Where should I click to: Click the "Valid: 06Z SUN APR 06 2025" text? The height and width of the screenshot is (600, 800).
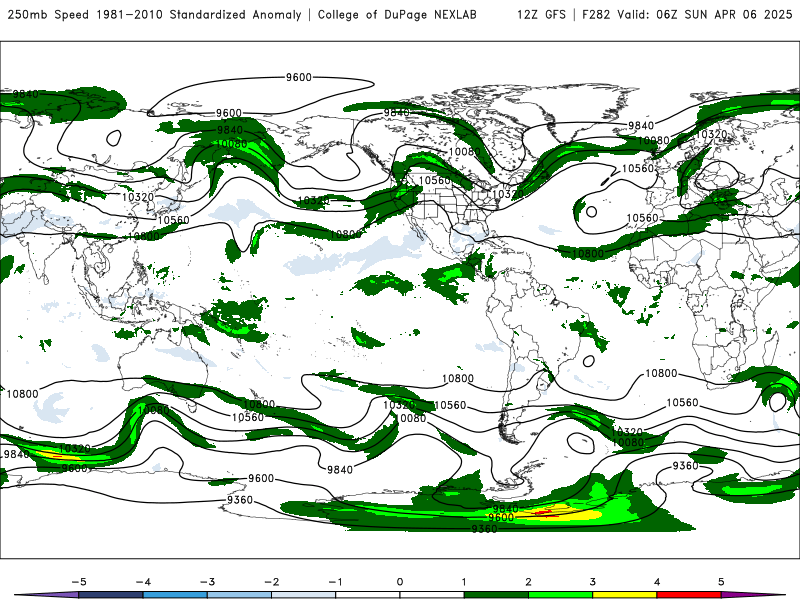[705, 14]
